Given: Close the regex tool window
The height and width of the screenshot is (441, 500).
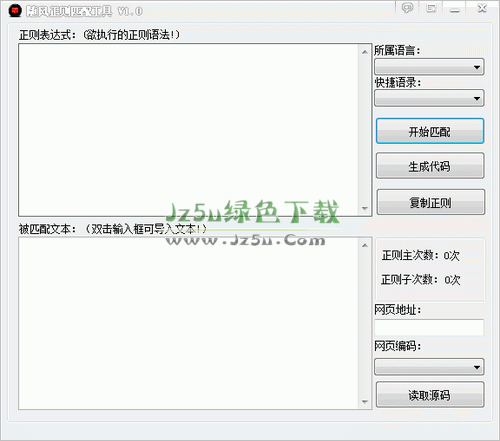Looking at the screenshot, I should pyautogui.click(x=482, y=8).
